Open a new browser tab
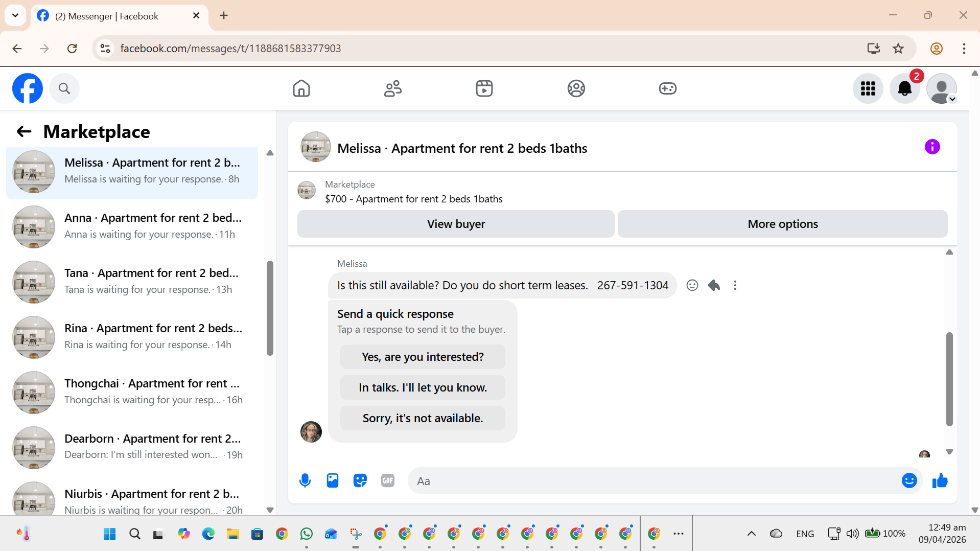 pyautogui.click(x=224, y=15)
